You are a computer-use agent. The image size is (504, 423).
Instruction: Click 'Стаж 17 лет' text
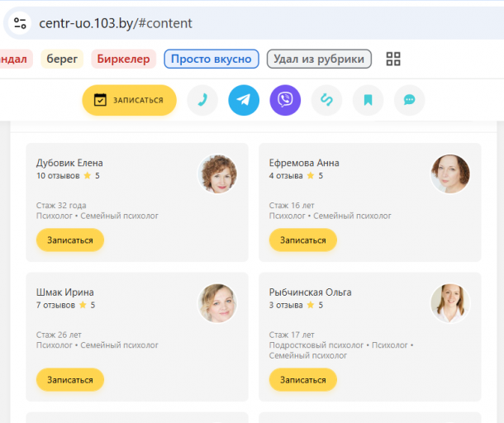pyautogui.click(x=292, y=335)
